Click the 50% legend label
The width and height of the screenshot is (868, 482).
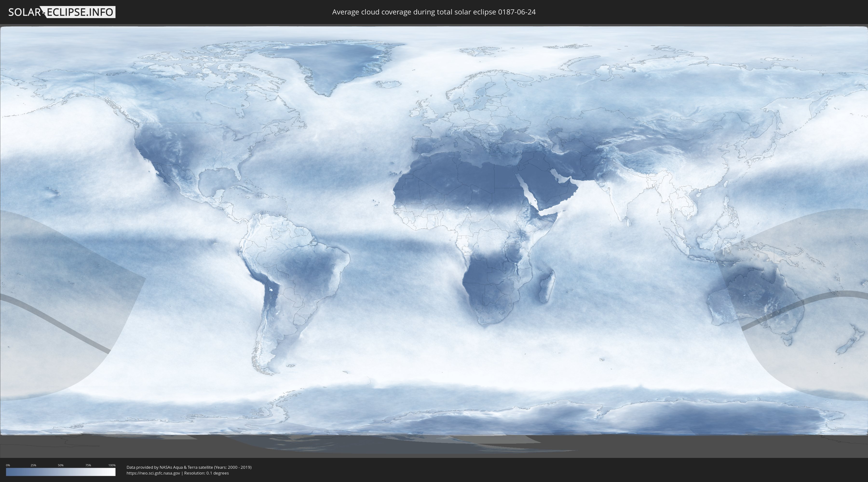61,465
